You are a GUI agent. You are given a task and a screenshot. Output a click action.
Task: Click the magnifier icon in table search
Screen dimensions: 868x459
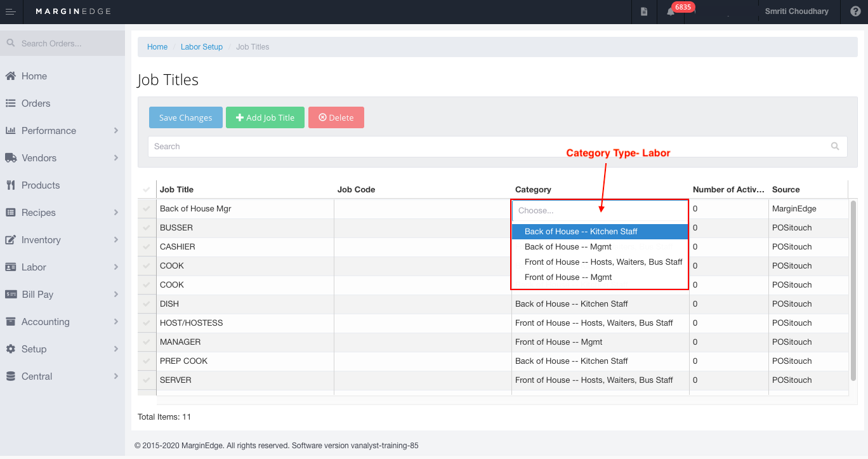click(x=835, y=146)
